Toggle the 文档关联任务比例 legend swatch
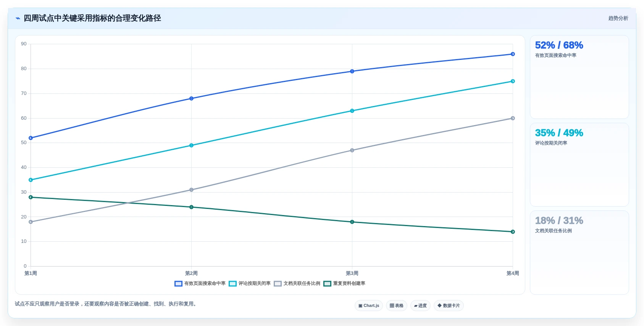Screen dimensions: 644x326 coord(278,284)
